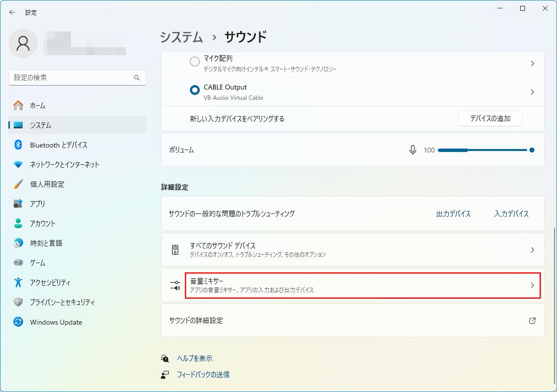Click the network Wi-Fi icon
The height and width of the screenshot is (392, 557).
(18, 164)
